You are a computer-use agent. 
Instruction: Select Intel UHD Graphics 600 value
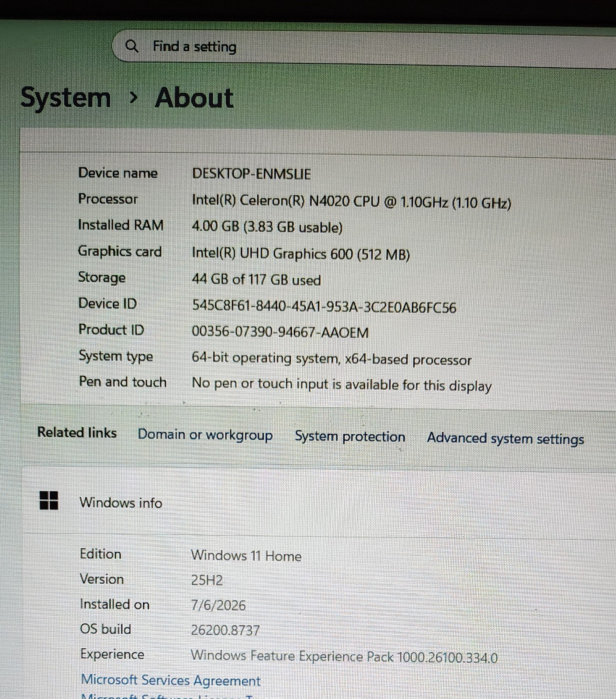click(x=301, y=254)
